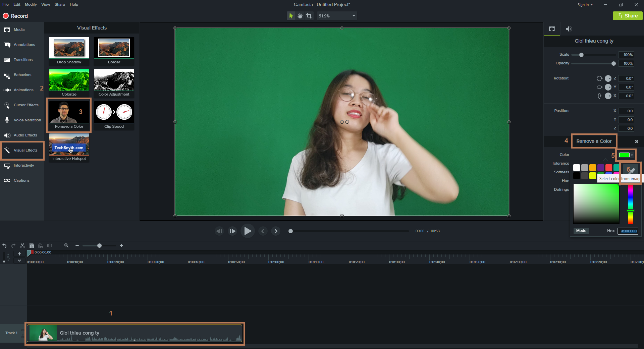Select the Color Adjustment effect thumbnail
Viewport: 644px width, 349px height.
[114, 83]
